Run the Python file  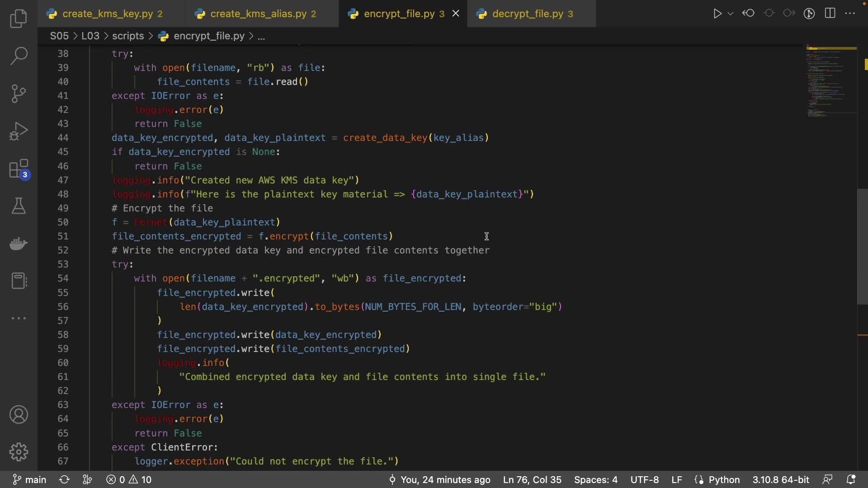click(717, 14)
